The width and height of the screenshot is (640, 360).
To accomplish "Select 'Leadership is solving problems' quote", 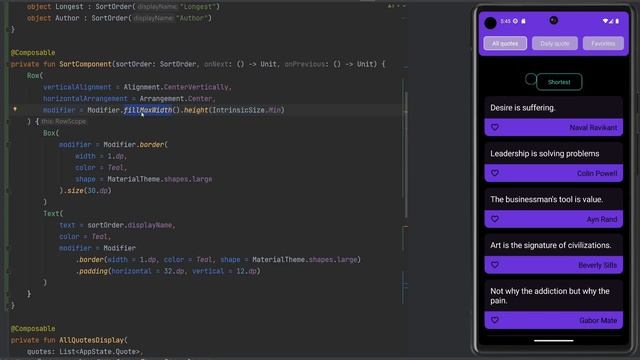I will pyautogui.click(x=544, y=153).
